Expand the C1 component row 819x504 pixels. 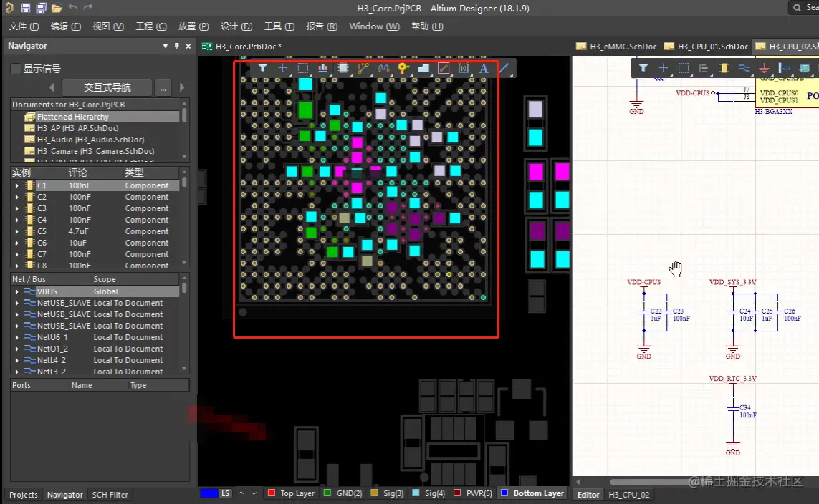pyautogui.click(x=17, y=185)
